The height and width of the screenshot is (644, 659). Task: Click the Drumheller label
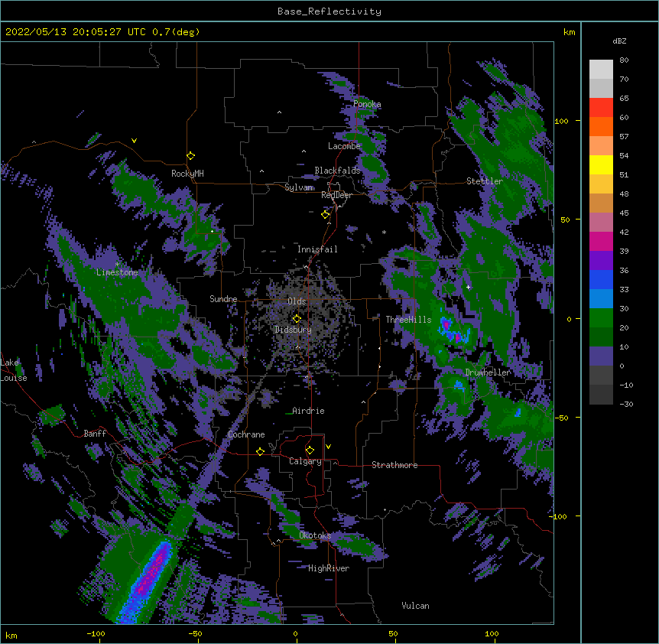[x=488, y=372]
